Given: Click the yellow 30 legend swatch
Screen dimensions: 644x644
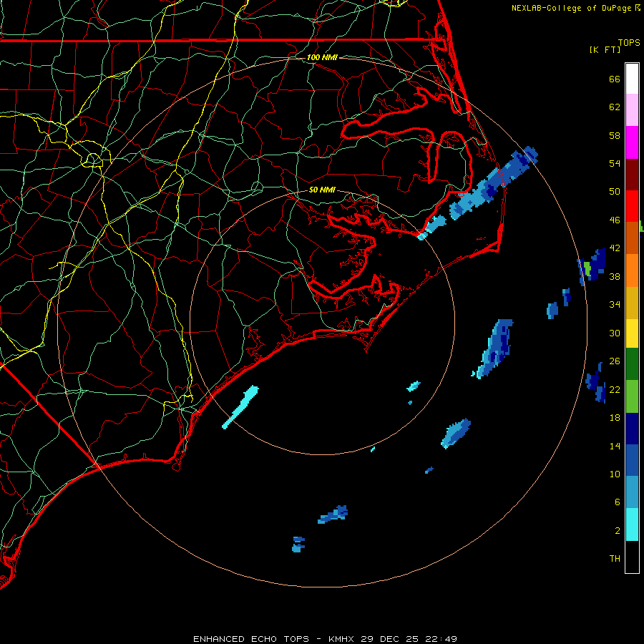Looking at the screenshot, I should 632,333.
